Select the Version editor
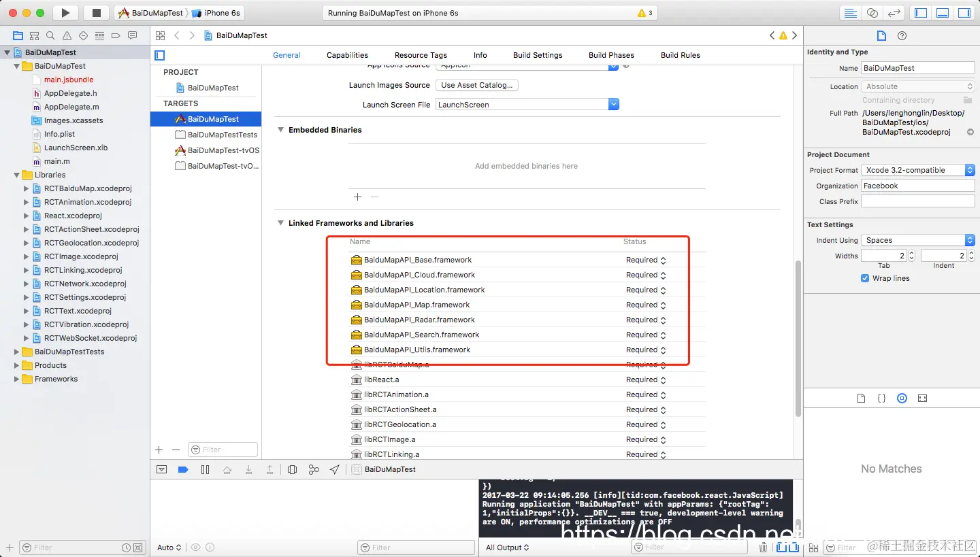 coord(894,13)
